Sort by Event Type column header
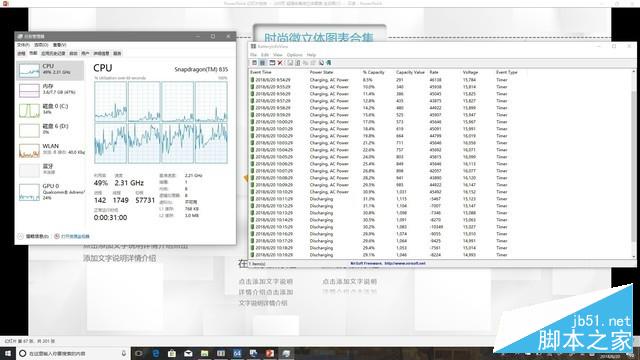 (511, 72)
